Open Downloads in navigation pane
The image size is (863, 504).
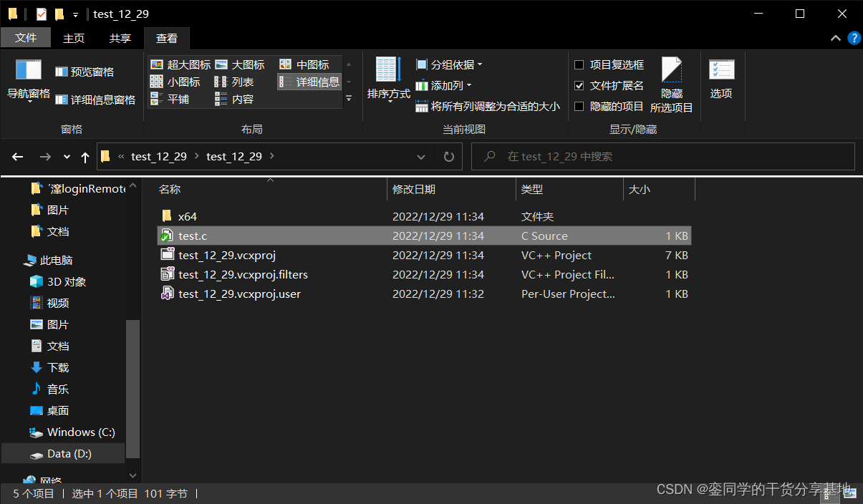click(49, 367)
